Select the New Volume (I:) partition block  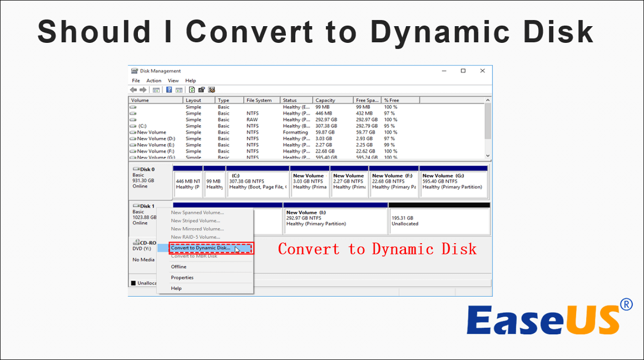[335, 221]
